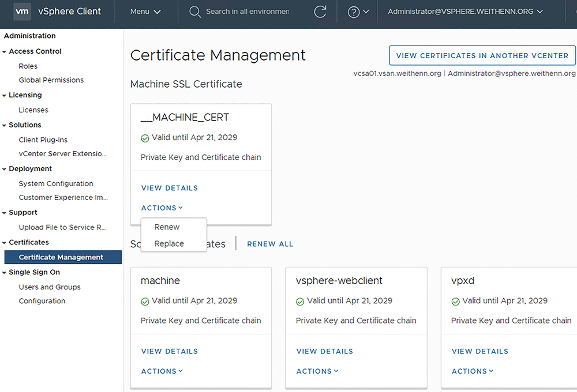Open Global Permissions in the sidebar
This screenshot has height=392, width=577.
click(x=51, y=80)
